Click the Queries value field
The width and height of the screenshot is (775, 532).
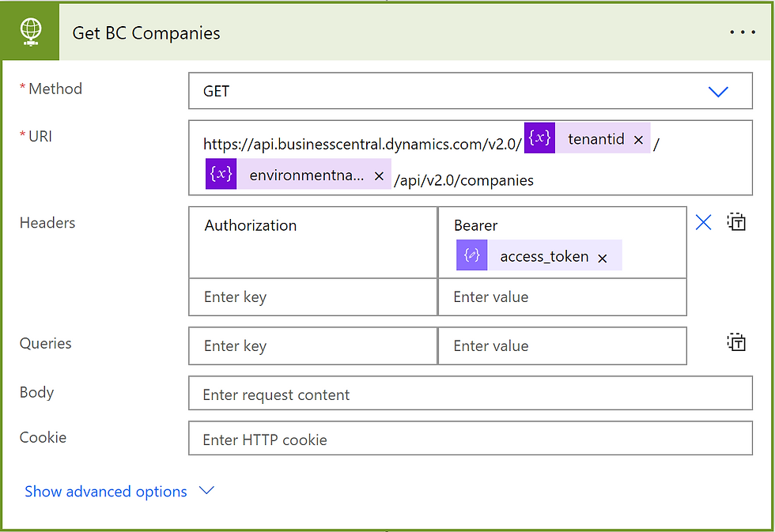(x=562, y=345)
